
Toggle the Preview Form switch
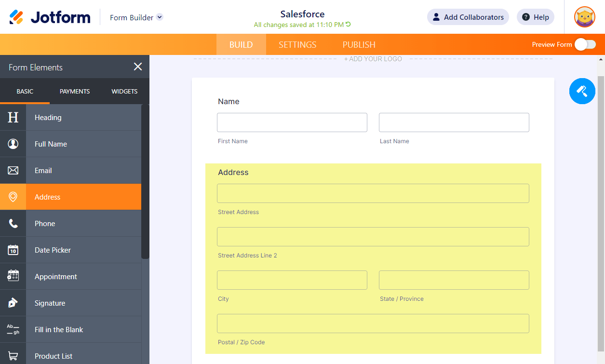pyautogui.click(x=585, y=44)
